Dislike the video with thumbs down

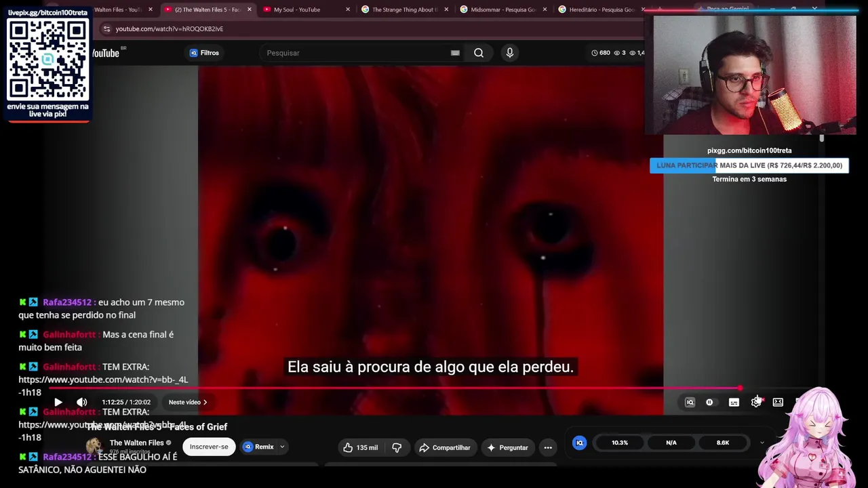click(x=397, y=447)
